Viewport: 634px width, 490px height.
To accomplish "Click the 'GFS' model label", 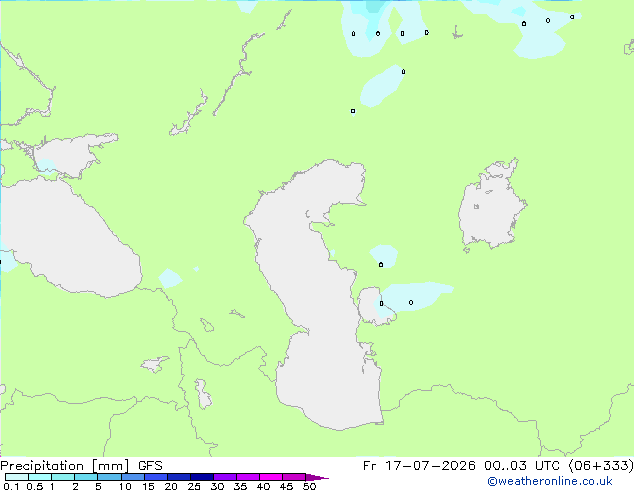I will [x=150, y=466].
